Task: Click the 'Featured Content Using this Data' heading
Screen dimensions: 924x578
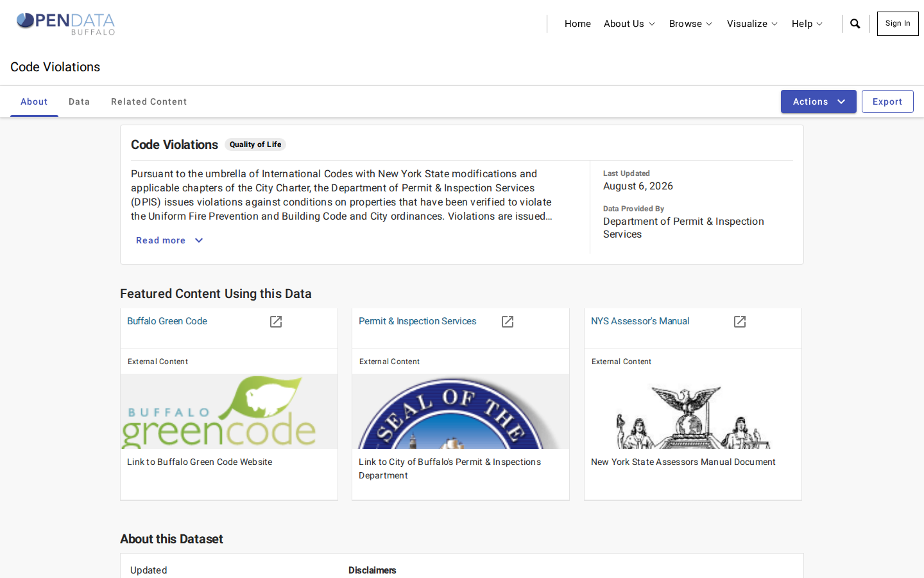Action: [216, 293]
